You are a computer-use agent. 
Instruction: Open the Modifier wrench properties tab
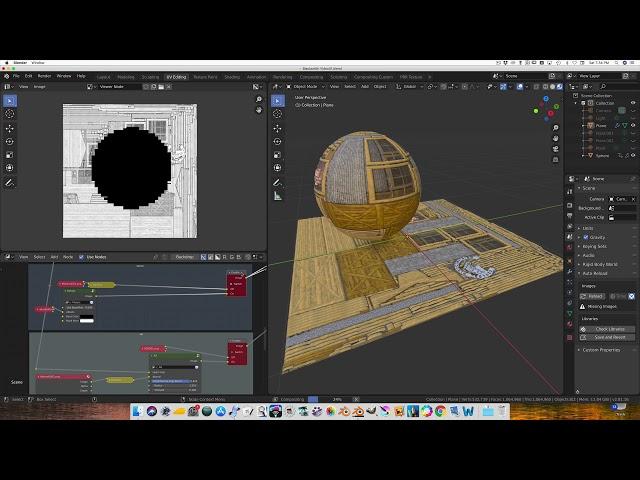tap(570, 271)
